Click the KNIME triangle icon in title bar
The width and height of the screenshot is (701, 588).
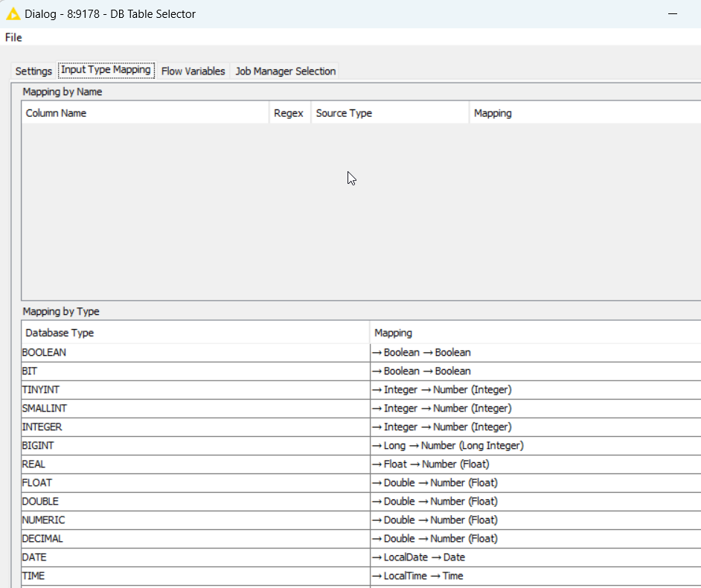[13, 14]
